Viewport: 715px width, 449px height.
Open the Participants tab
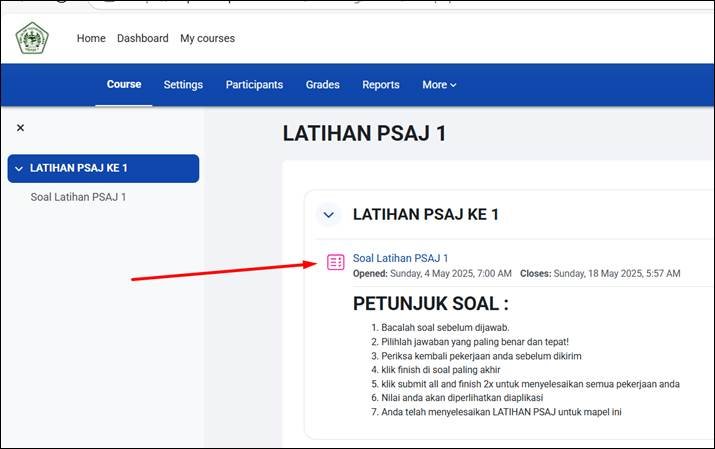tap(254, 85)
